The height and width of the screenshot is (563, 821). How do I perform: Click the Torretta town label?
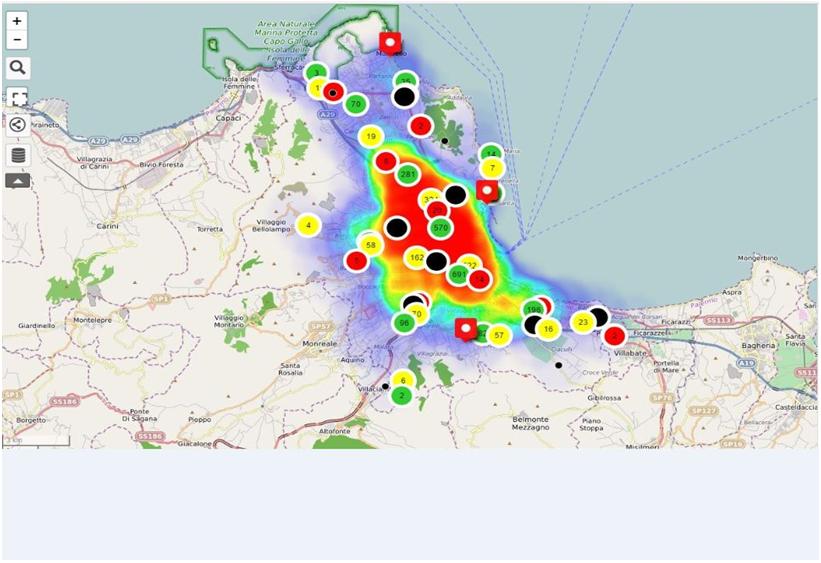[x=210, y=229]
